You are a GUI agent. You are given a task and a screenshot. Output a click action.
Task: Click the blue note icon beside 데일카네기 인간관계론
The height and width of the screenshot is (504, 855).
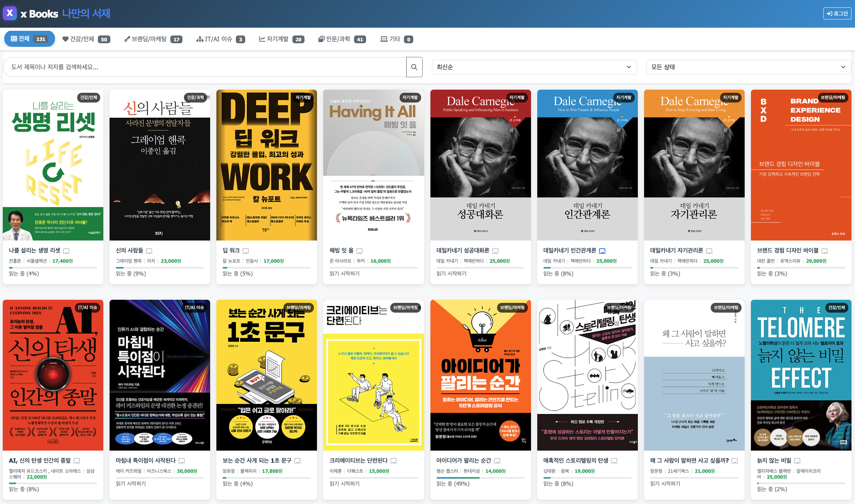coord(602,251)
